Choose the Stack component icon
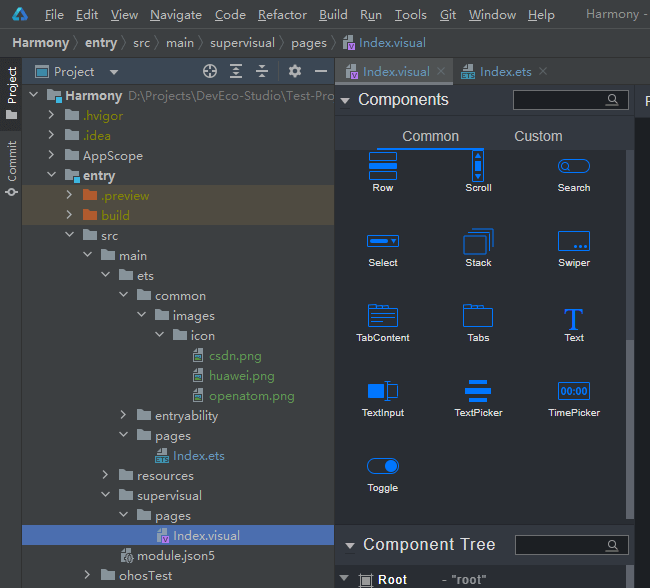Screen dimensions: 650x588 478,241
